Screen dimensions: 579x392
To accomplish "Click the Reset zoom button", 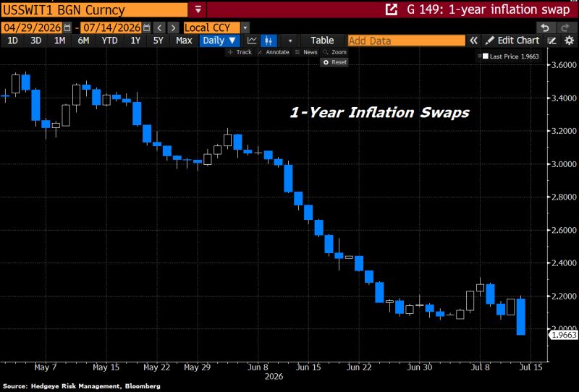I will 335,62.
